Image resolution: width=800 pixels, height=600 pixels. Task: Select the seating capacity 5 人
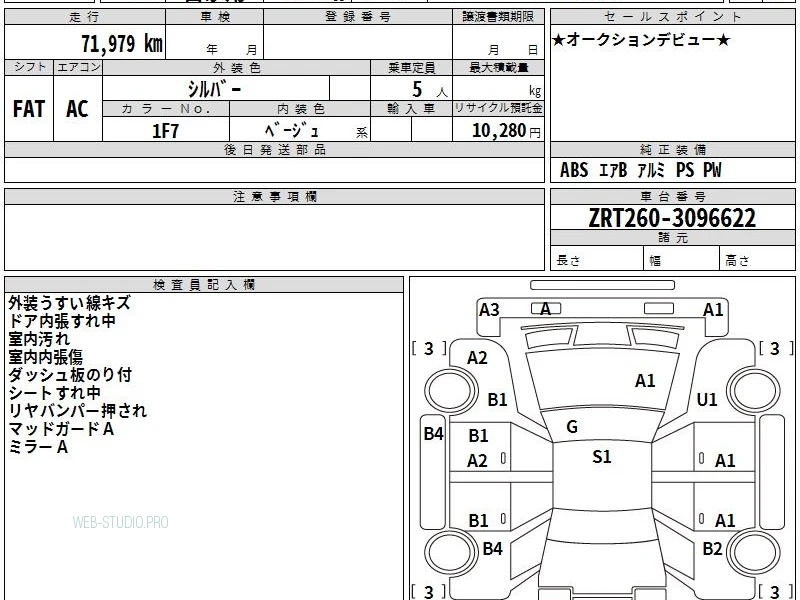pos(429,90)
